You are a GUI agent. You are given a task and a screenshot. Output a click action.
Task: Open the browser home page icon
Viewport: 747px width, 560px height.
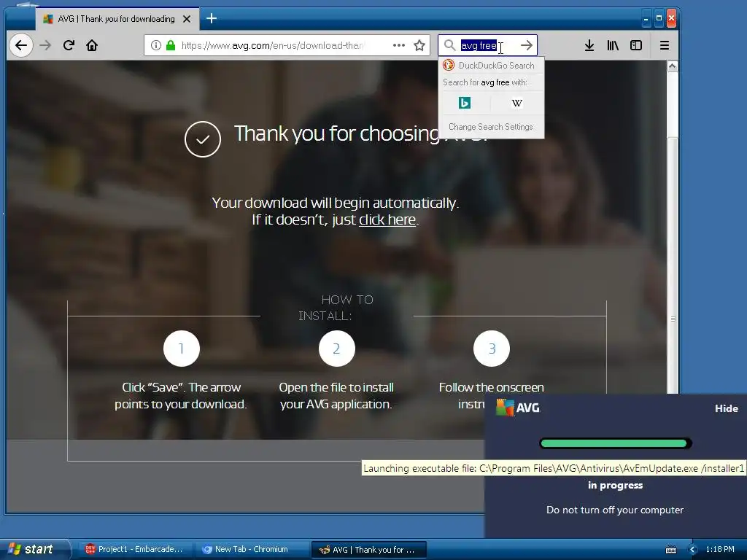(x=92, y=45)
